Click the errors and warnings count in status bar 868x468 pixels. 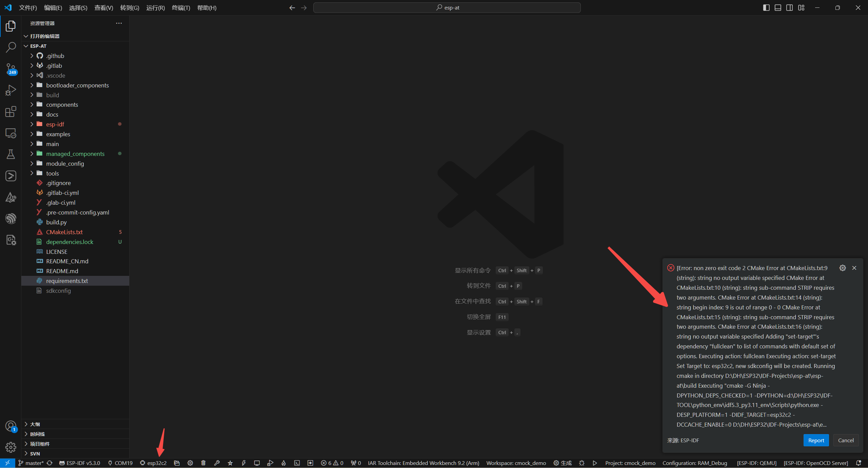pos(332,463)
